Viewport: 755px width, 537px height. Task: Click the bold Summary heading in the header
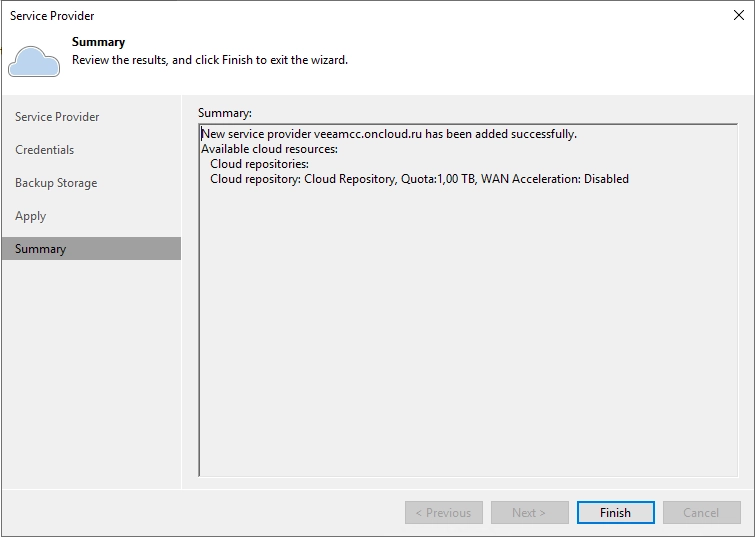point(98,42)
